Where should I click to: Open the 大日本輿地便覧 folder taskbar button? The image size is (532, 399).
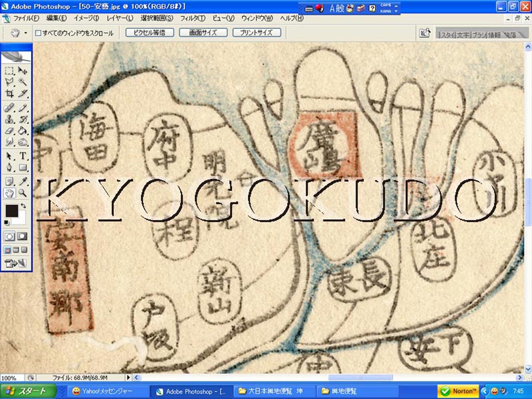click(x=274, y=391)
